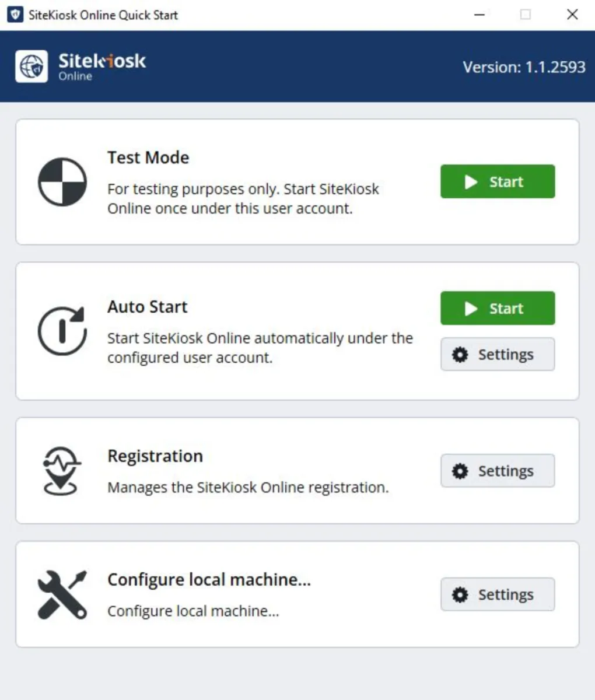Click the Test Mode crash-test icon

[x=62, y=182]
